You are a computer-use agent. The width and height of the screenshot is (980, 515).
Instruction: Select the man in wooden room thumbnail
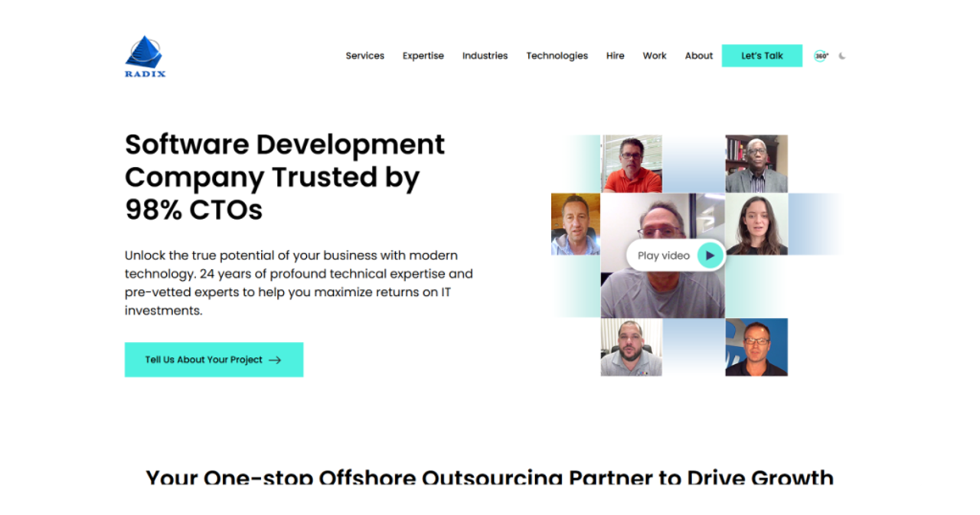point(576,223)
